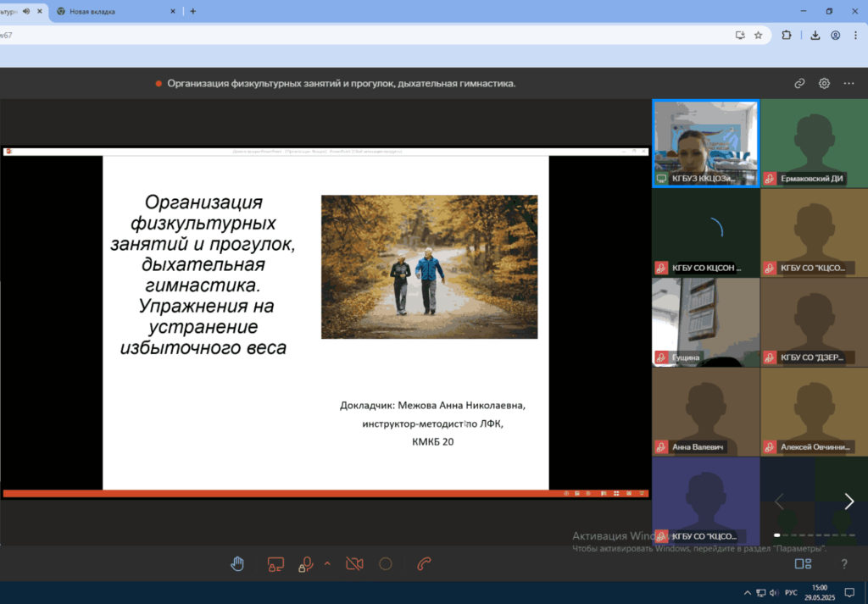This screenshot has width=868, height=604.
Task: Select the КГБУ СО "ДЗЕР... participant tile
Action: pyautogui.click(x=815, y=322)
